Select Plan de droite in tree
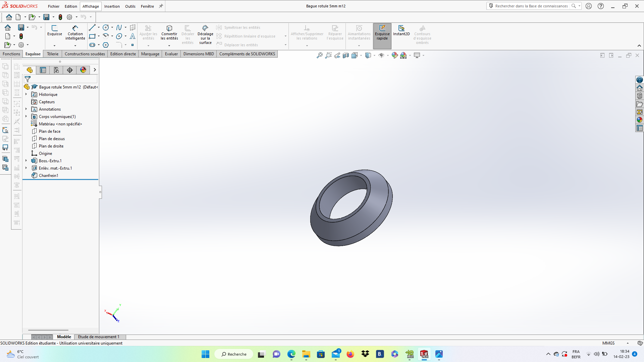Screen dimensions: 644x362 pos(51,146)
